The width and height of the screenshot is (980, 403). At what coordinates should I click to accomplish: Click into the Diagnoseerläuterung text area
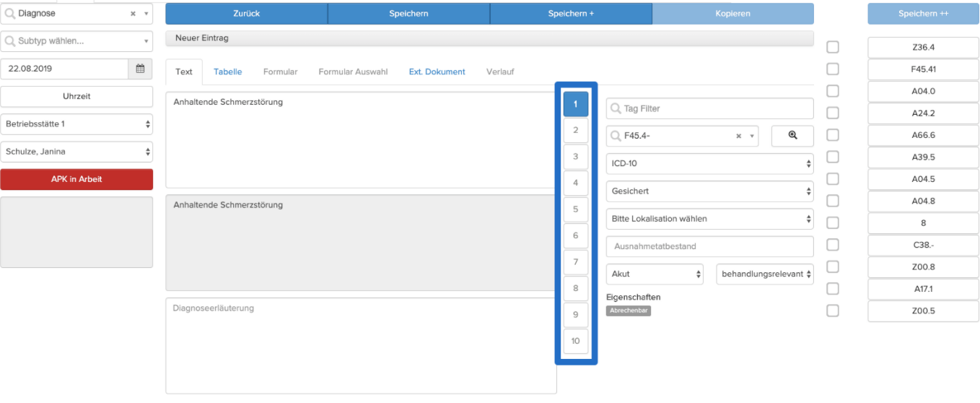[x=361, y=346]
